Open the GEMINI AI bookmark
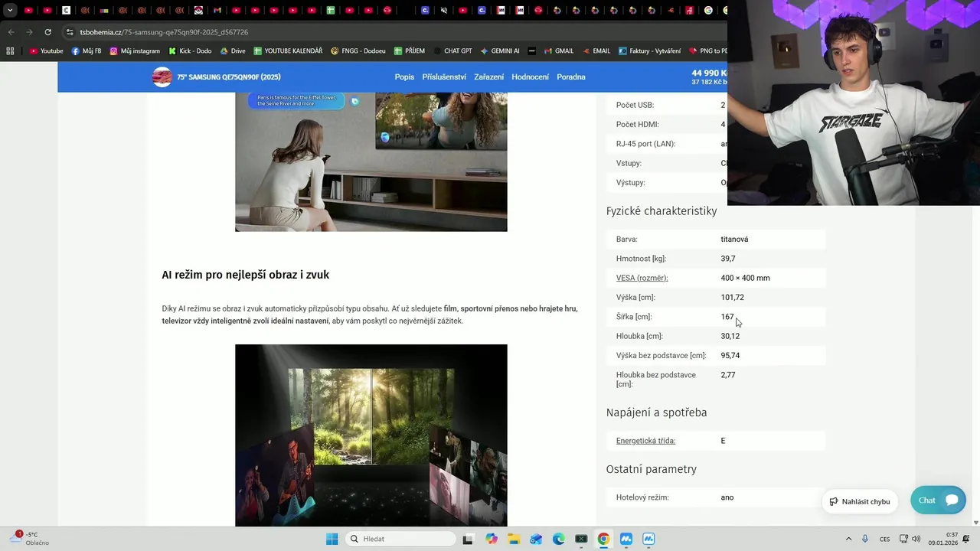980x551 pixels. [500, 51]
